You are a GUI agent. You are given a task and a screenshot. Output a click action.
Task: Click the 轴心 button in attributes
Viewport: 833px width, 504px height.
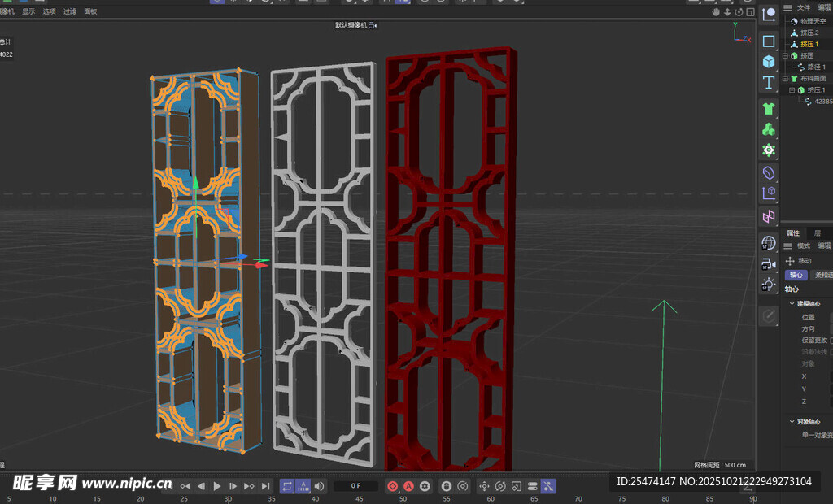(x=795, y=275)
